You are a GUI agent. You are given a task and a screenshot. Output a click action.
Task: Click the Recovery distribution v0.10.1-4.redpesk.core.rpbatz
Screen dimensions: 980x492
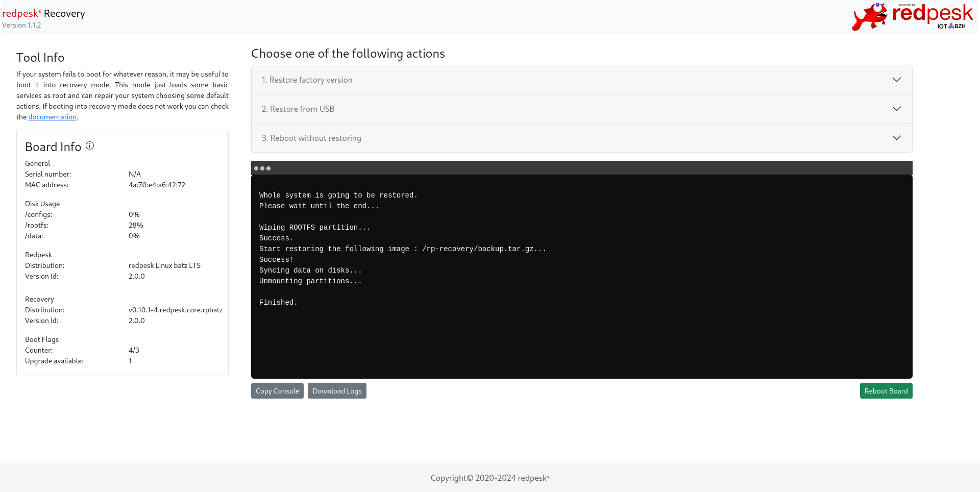click(x=176, y=310)
